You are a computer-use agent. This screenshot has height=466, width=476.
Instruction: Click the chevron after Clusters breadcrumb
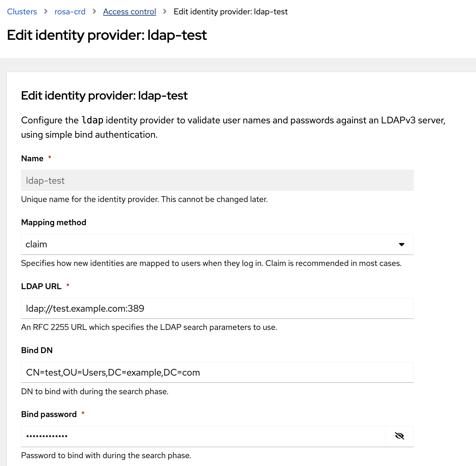pyautogui.click(x=45, y=11)
